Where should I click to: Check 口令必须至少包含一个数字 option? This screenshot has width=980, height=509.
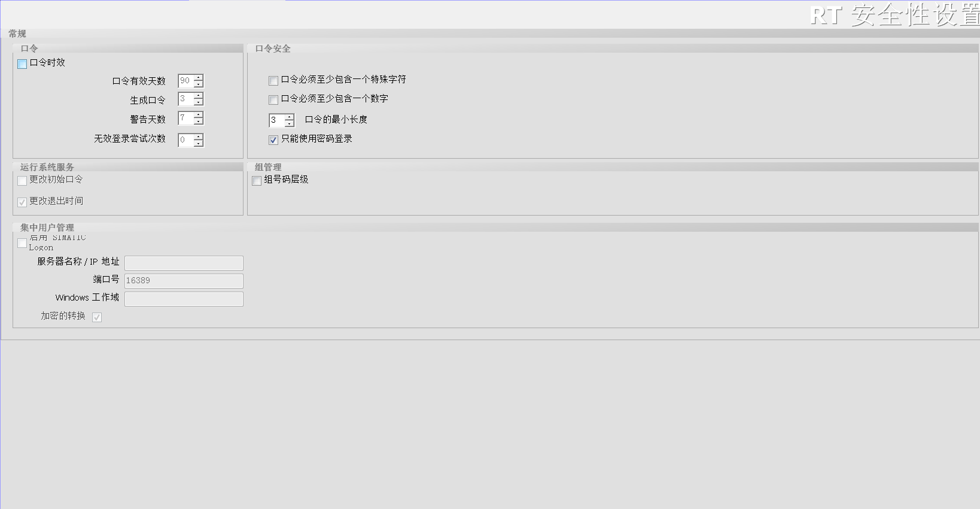click(273, 100)
